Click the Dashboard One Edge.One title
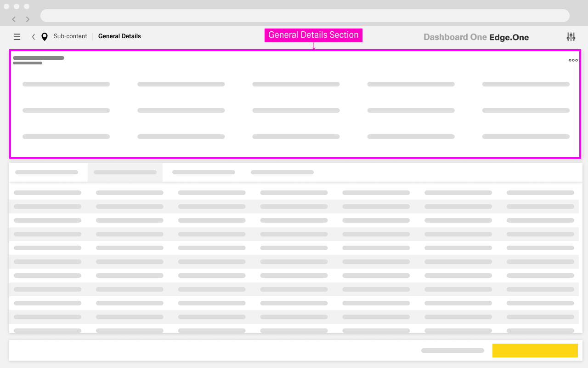 coord(476,37)
